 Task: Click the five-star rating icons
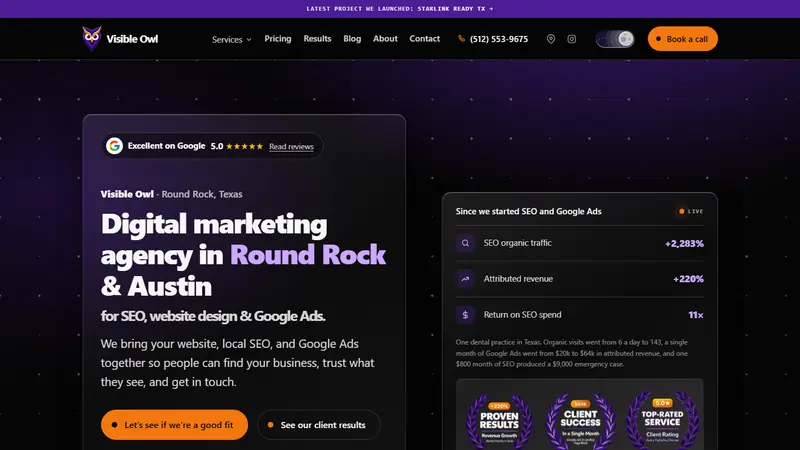point(244,146)
